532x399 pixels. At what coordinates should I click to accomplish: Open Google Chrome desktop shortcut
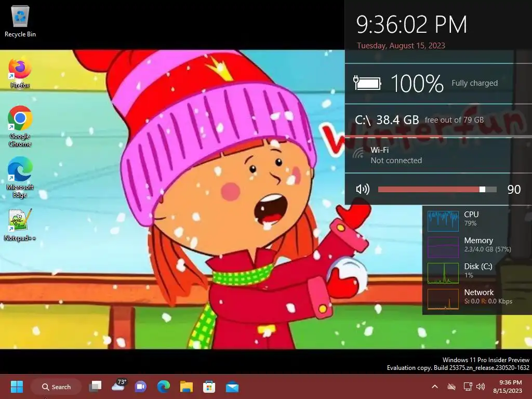20,126
